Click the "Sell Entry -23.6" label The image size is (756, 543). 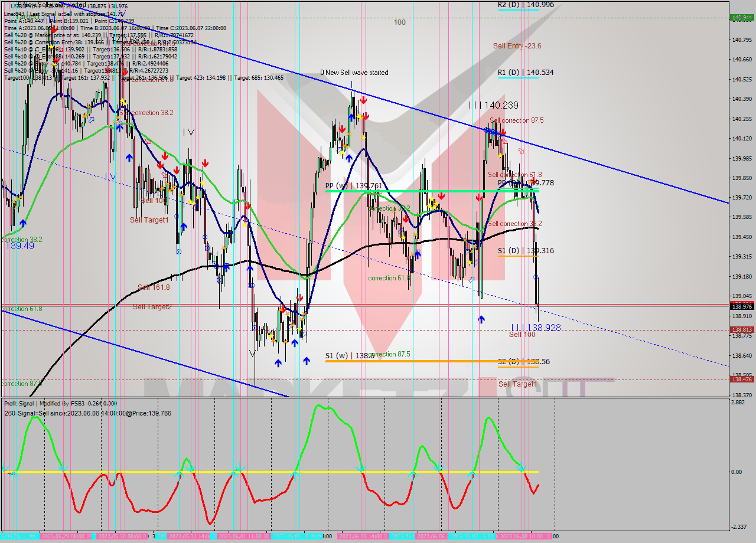click(x=517, y=46)
